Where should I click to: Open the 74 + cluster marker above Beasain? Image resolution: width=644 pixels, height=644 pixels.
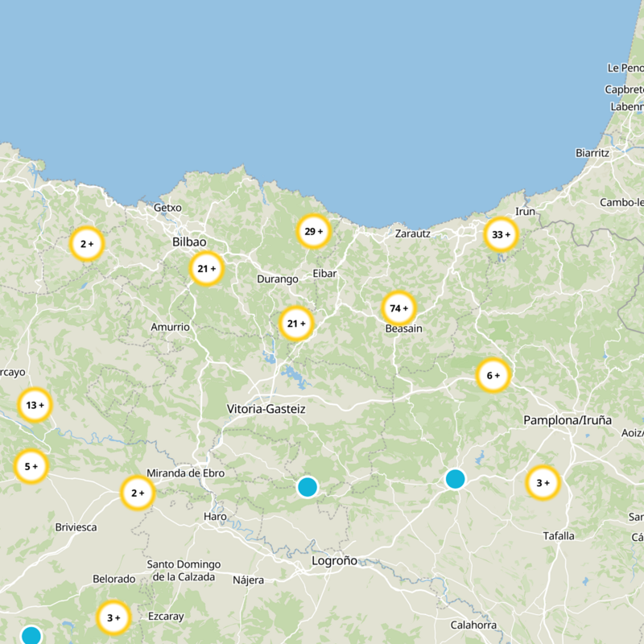[398, 308]
